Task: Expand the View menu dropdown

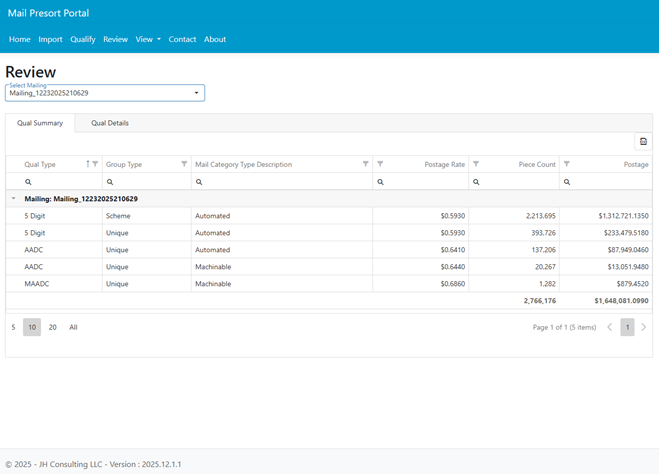Action: pos(148,39)
